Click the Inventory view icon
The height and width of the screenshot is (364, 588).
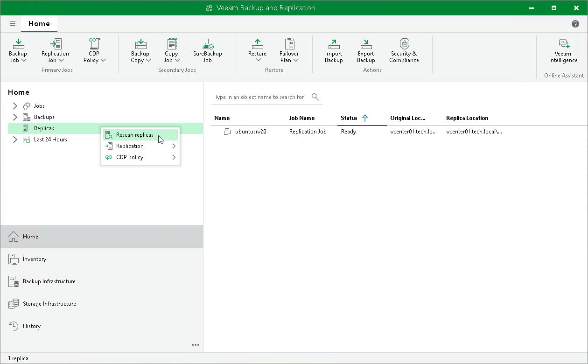pyautogui.click(x=14, y=259)
